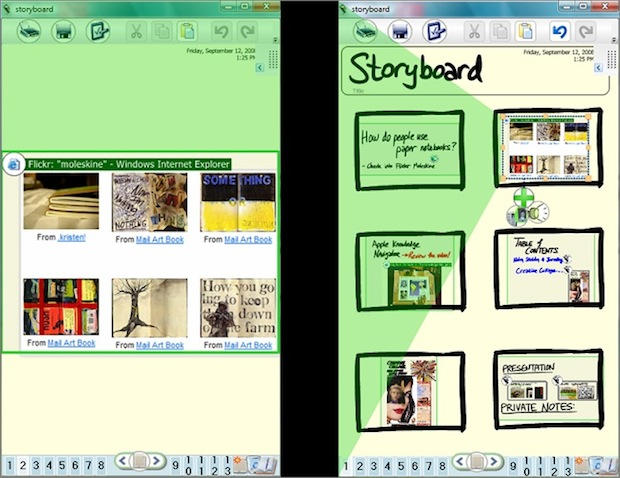Click the green plus icon below the photo frame
620x478 pixels.
[524, 197]
